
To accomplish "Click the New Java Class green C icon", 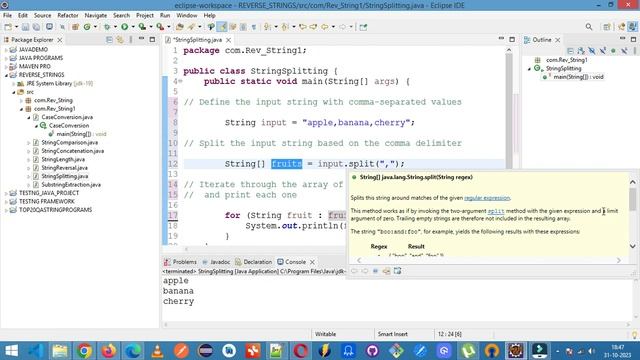I will click(87, 27).
